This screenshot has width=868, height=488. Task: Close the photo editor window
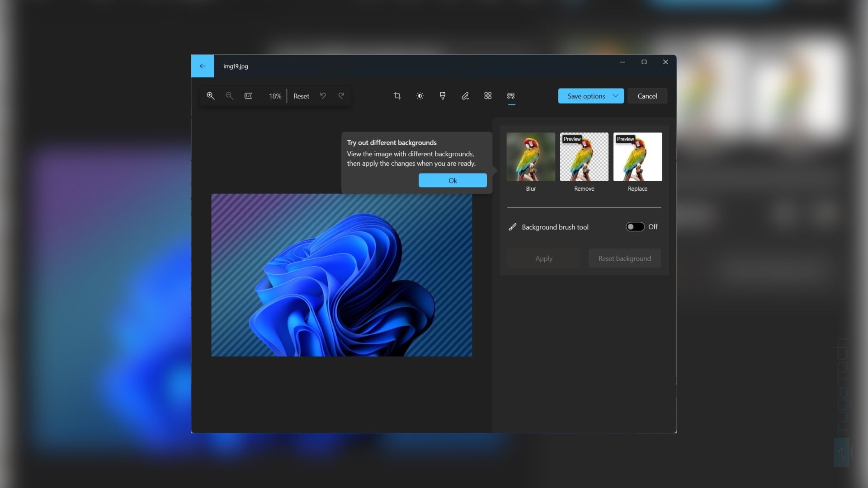(x=665, y=62)
